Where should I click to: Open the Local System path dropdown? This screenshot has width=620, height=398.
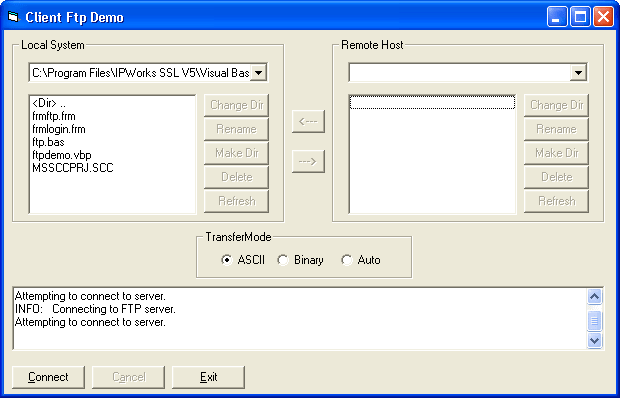tap(259, 73)
